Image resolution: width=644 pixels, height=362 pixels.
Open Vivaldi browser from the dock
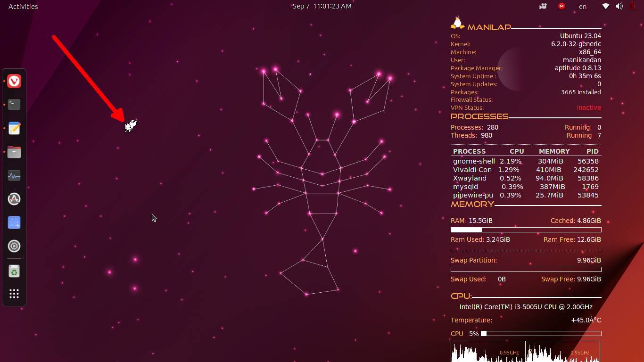tap(14, 81)
